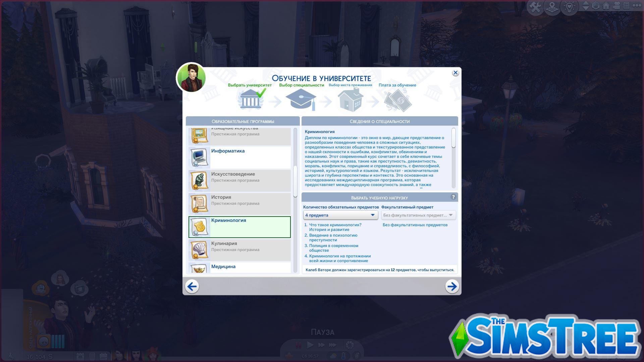Viewport: 644px width, 362px height.
Task: Select the История program
Action: [239, 204]
